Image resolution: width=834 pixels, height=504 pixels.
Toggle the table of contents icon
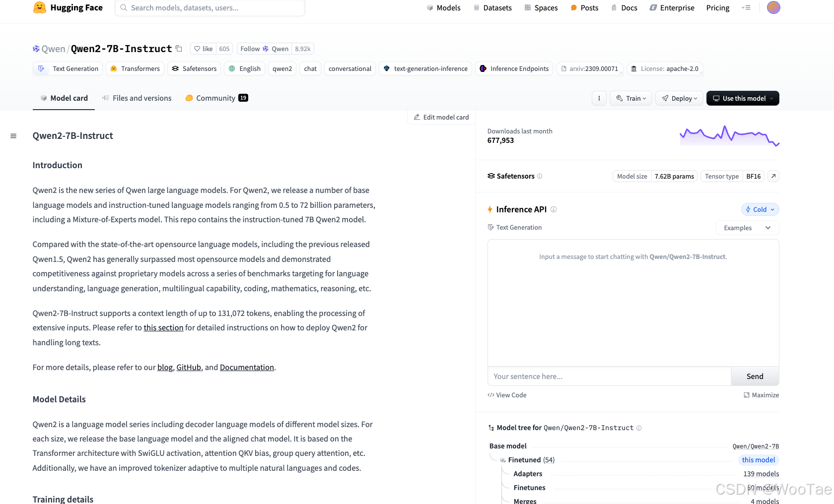(13, 136)
